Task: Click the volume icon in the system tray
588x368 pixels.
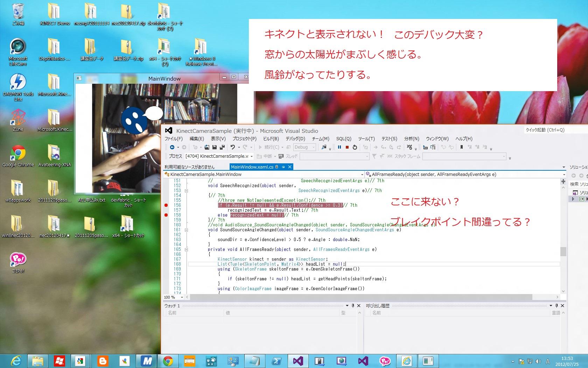Action: coord(538,361)
